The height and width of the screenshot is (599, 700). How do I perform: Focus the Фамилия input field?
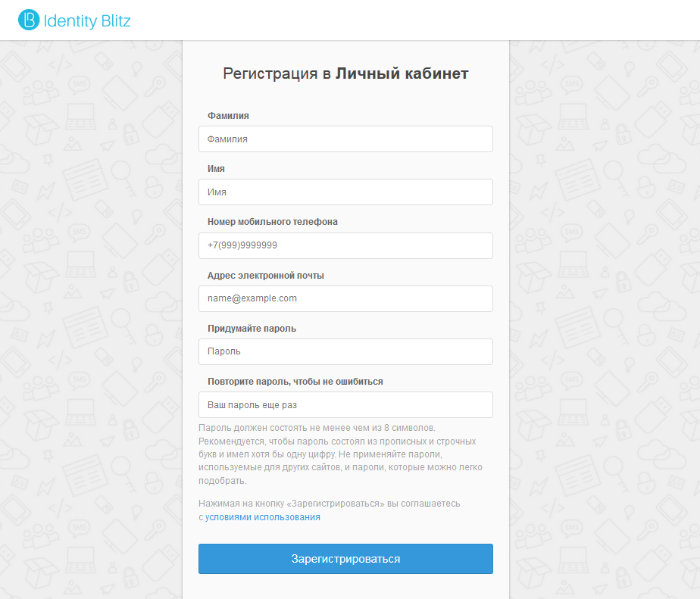click(345, 139)
